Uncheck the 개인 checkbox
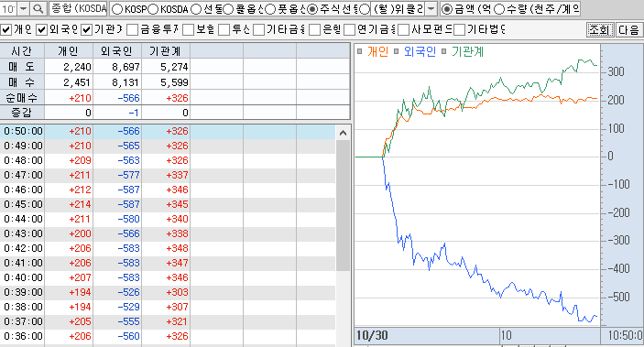The width and height of the screenshot is (644, 347). click(6, 29)
